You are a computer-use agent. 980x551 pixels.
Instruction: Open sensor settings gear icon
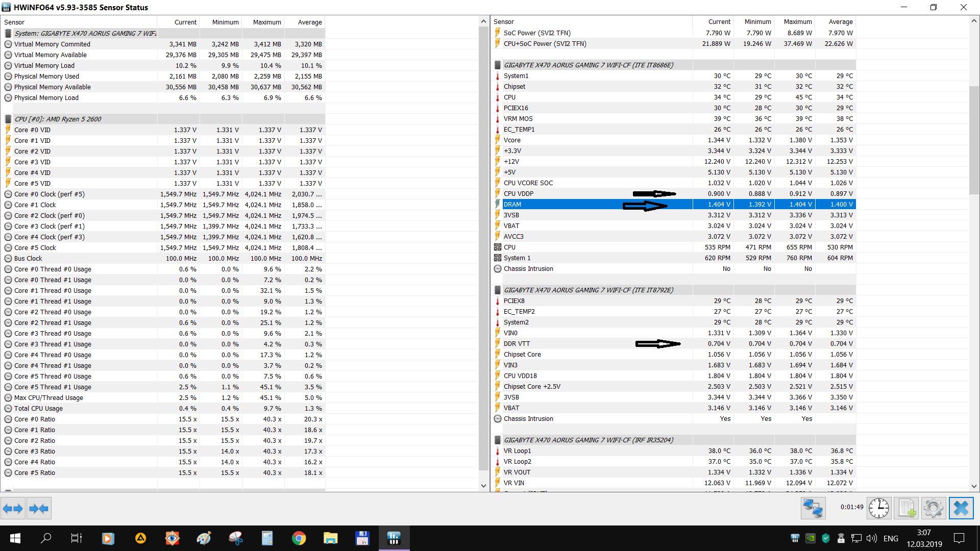pyautogui.click(x=933, y=508)
